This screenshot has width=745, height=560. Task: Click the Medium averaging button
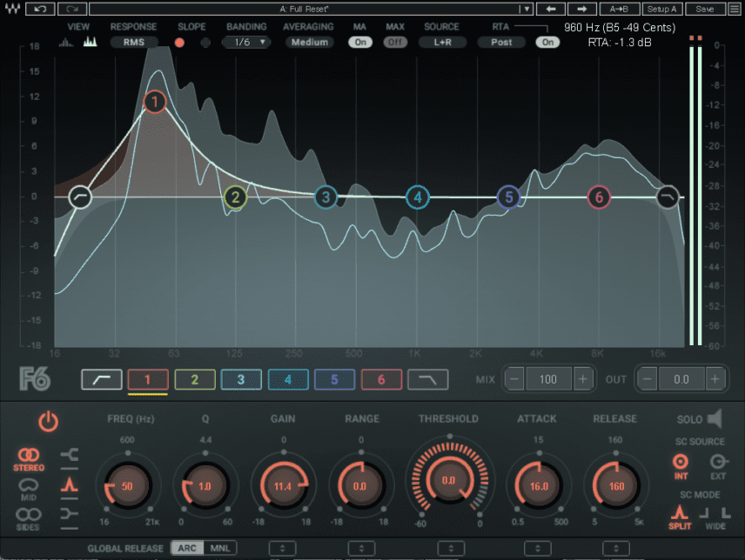pos(310,43)
